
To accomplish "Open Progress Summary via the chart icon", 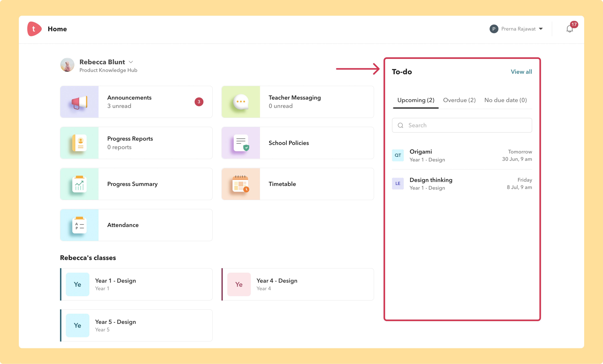I will click(79, 184).
